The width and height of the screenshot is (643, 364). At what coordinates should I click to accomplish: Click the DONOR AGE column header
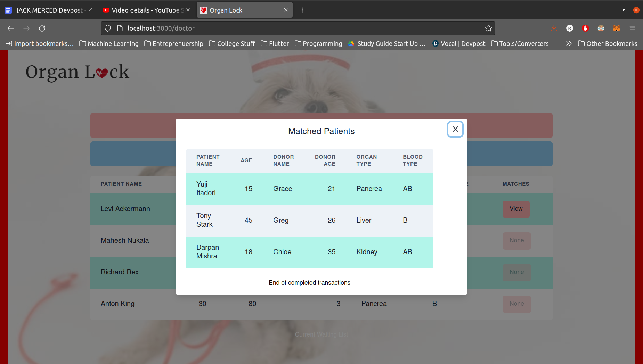tap(325, 160)
